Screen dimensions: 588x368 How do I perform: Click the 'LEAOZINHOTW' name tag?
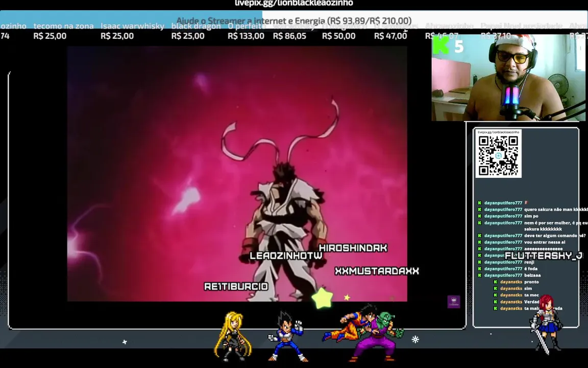tap(286, 256)
